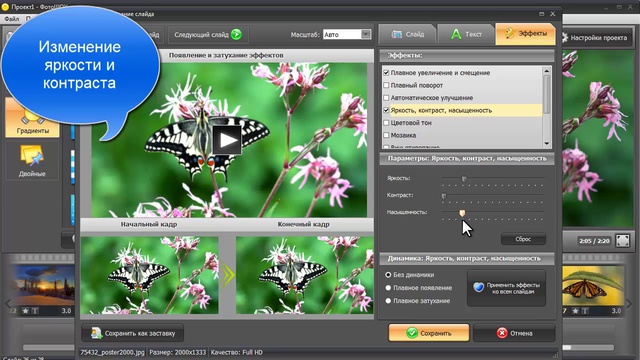Viewport: 640px width, 360px height.
Task: Click the Начальный кадр thumbnail
Action: (149, 275)
